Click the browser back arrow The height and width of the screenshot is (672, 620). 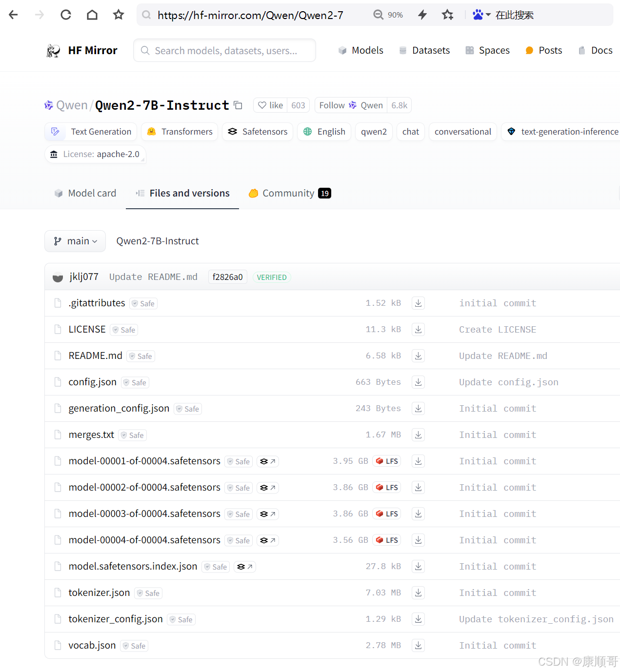(13, 15)
